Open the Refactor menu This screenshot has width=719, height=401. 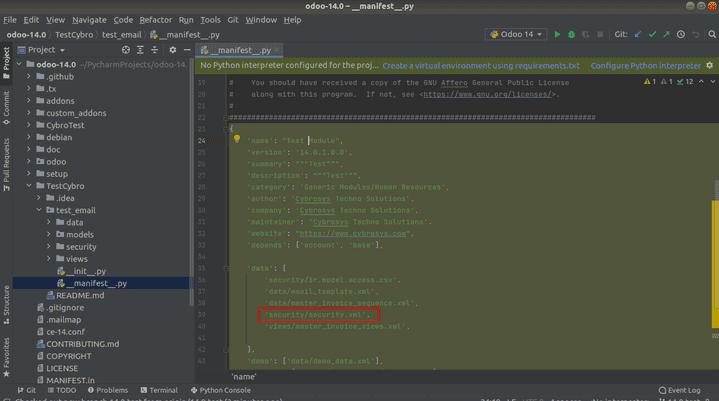[x=155, y=20]
